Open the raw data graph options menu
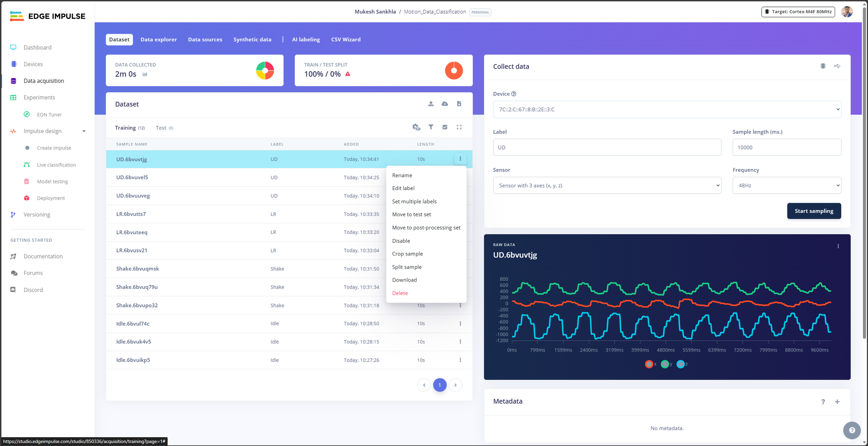Screen dimensions: 868x446 [x=838, y=247]
